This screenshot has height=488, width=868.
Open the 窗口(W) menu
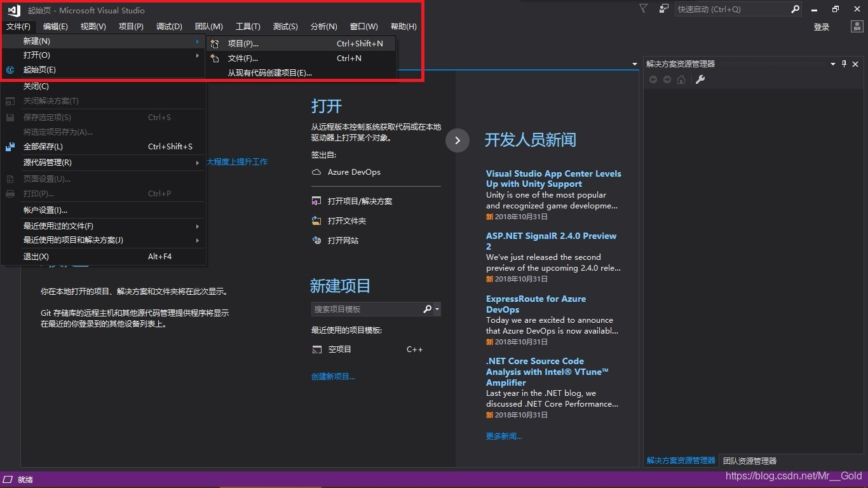pos(363,27)
